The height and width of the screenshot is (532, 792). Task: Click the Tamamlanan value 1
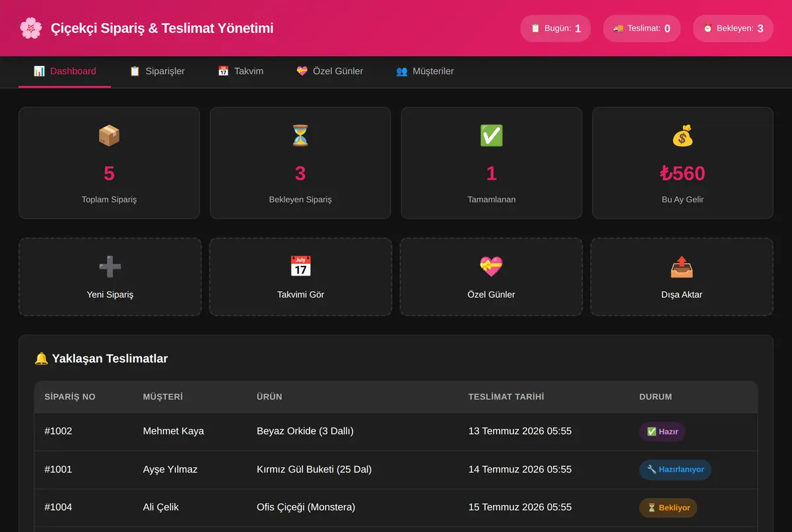[492, 173]
